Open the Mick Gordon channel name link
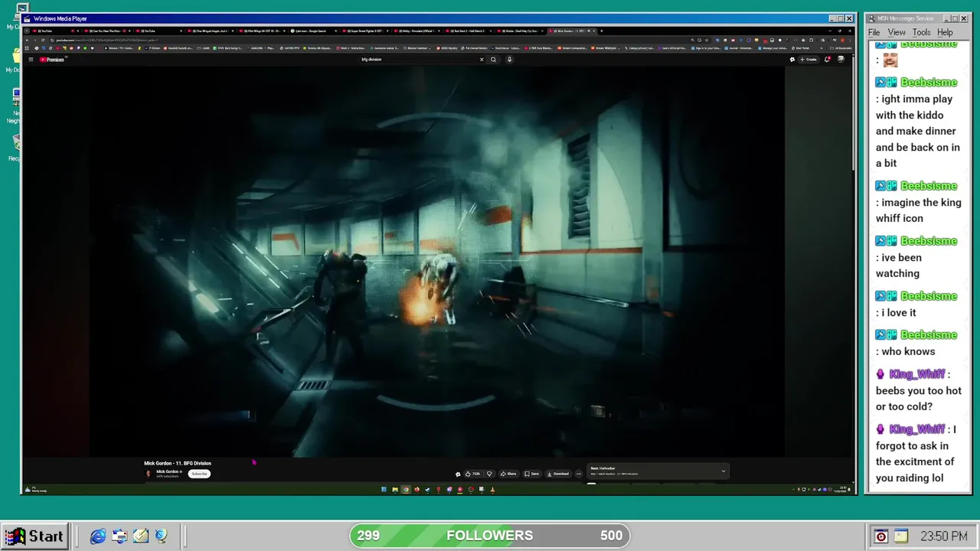 coord(168,471)
